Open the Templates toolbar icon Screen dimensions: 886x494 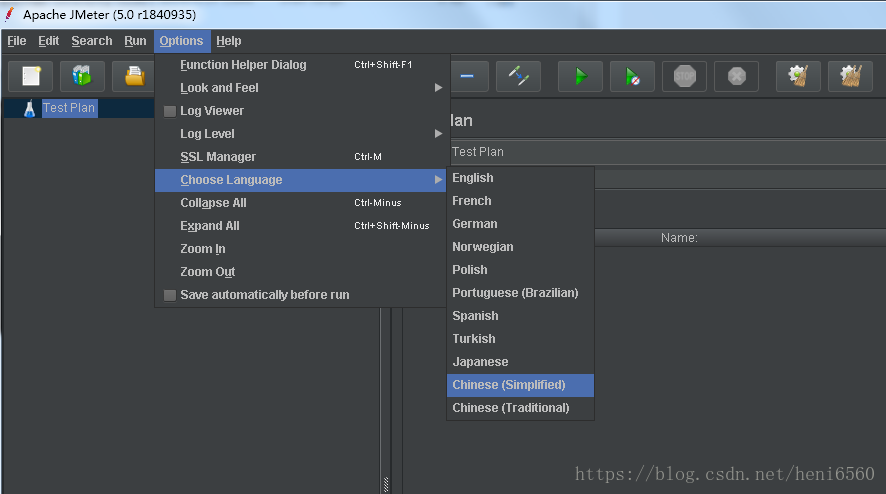pos(82,76)
